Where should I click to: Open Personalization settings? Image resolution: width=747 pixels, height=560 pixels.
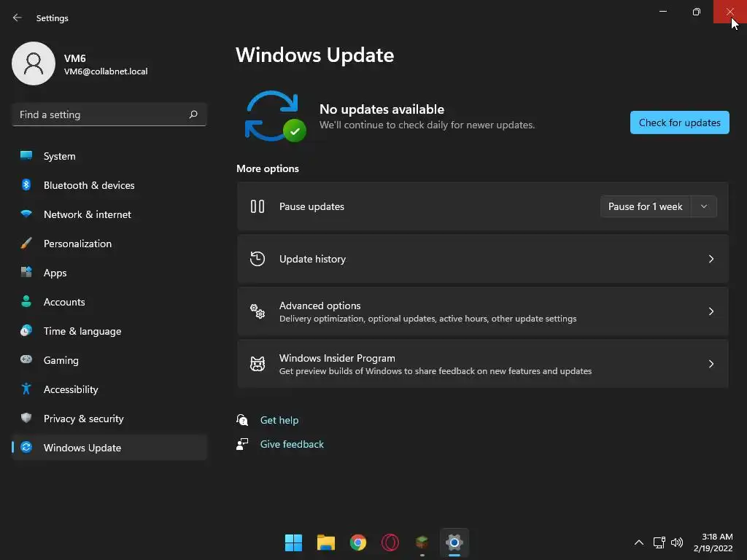coord(109,243)
